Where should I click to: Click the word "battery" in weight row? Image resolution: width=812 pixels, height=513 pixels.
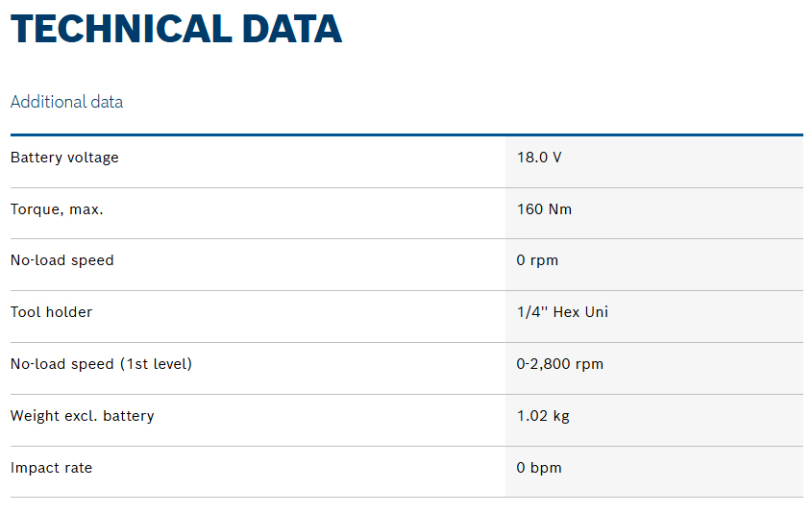click(128, 416)
